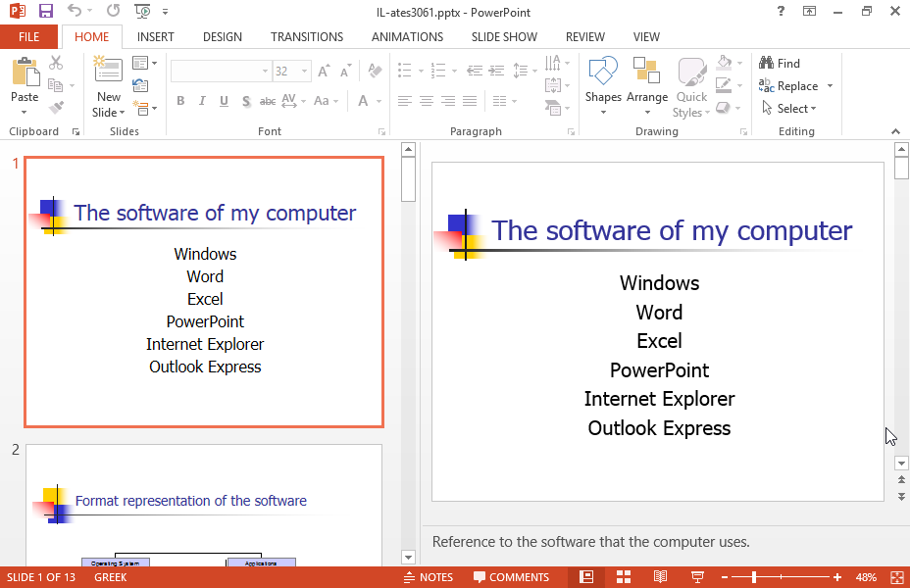
Task: Open the FILE tab
Action: pyautogui.click(x=29, y=37)
